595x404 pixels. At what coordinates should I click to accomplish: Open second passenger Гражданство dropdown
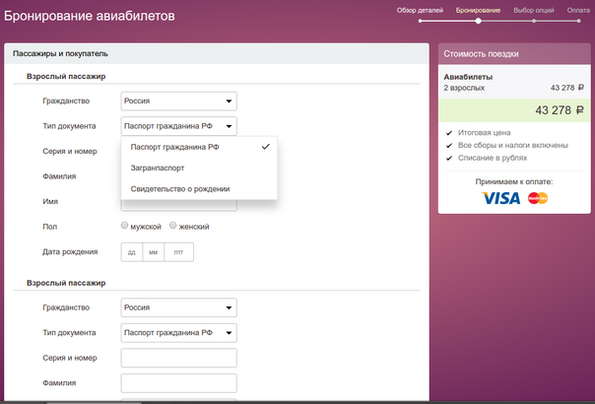coord(179,307)
